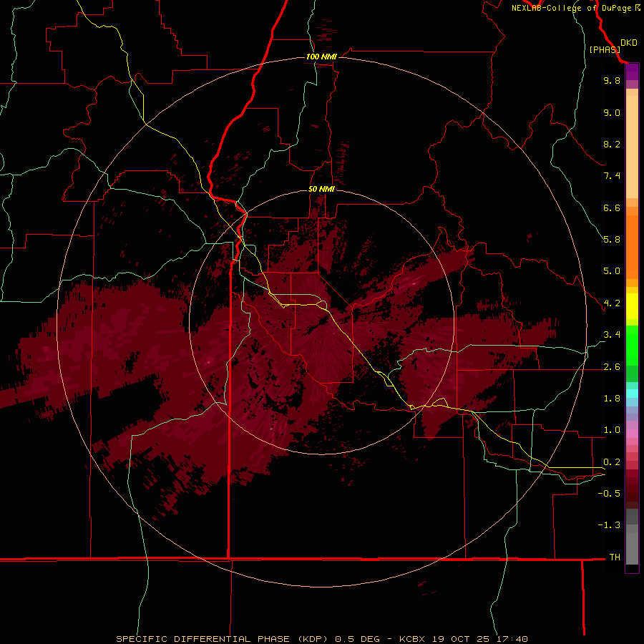Click the cyan segment of color bar
The width and height of the screenshot is (644, 644).
632,394
